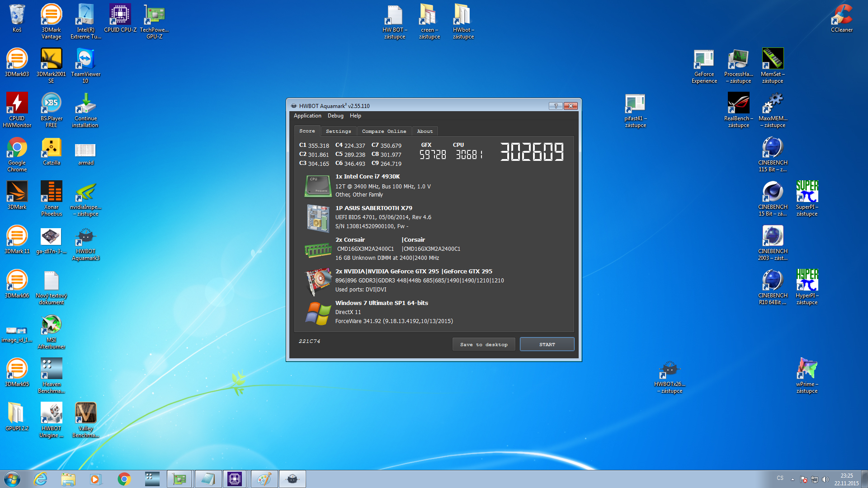Open CPUID CPU-Z desktop icon
The height and width of the screenshot is (488, 868).
(x=120, y=19)
